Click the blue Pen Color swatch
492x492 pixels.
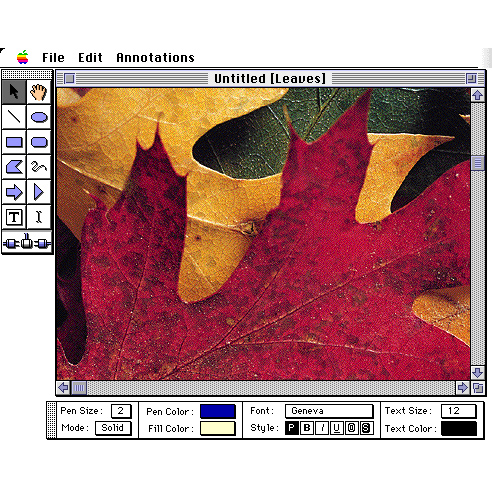(x=218, y=411)
